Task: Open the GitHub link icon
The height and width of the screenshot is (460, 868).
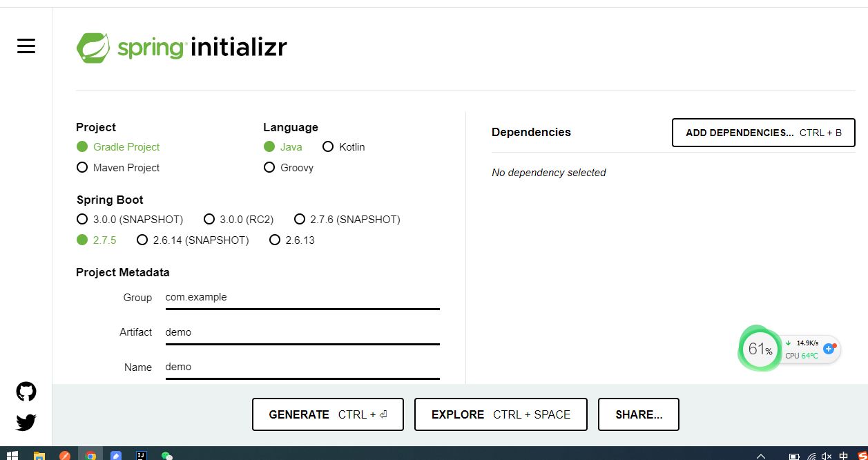Action: [26, 392]
